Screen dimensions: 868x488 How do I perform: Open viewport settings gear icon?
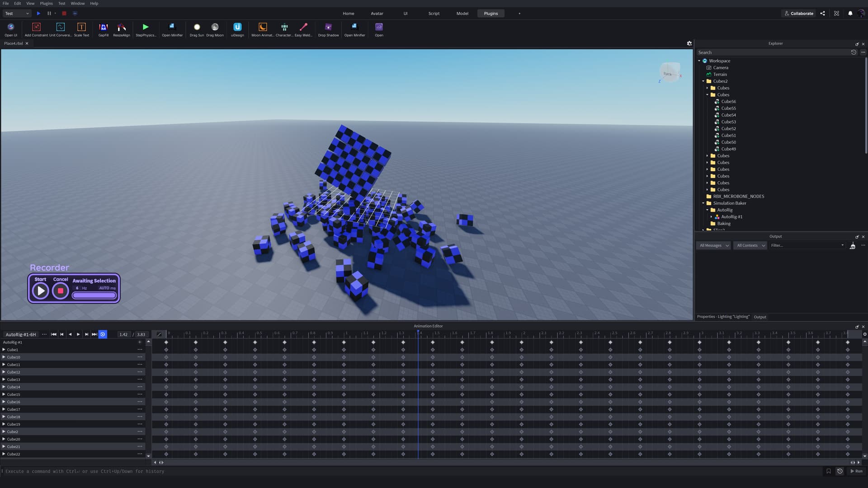coord(689,43)
